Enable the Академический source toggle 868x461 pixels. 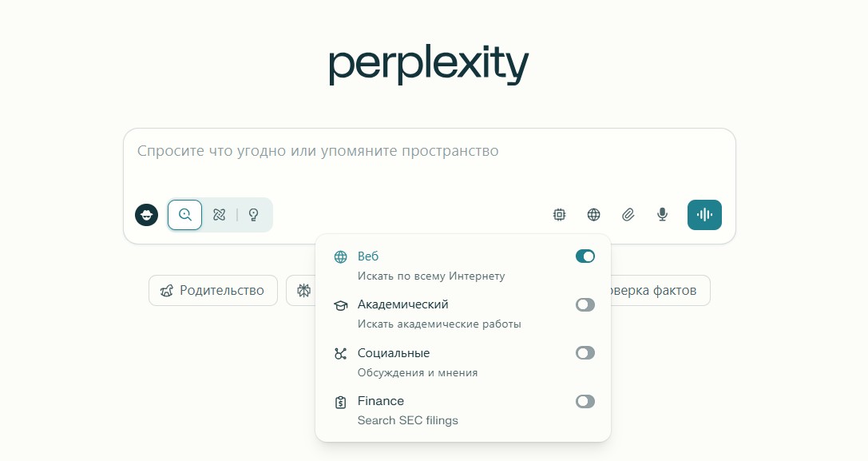pyautogui.click(x=585, y=304)
